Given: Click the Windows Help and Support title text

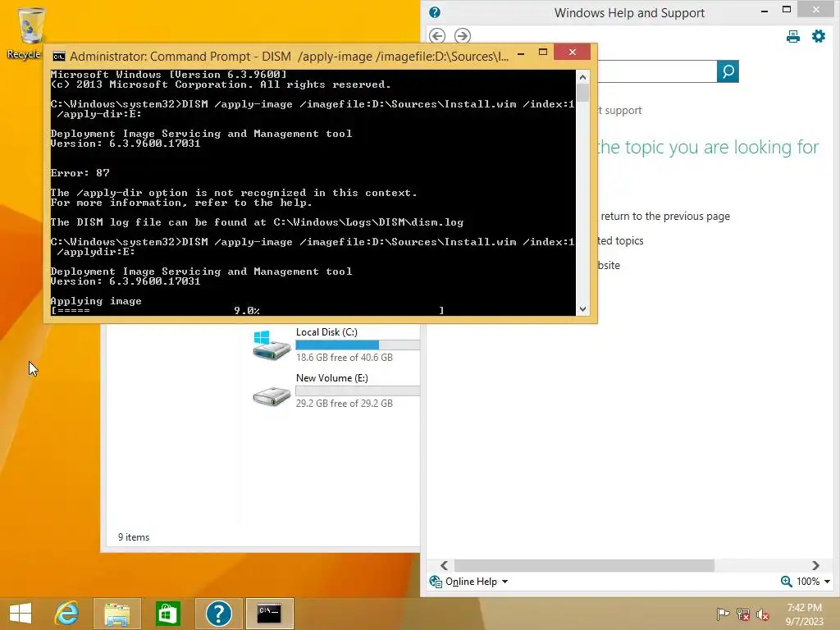Looking at the screenshot, I should 629,13.
